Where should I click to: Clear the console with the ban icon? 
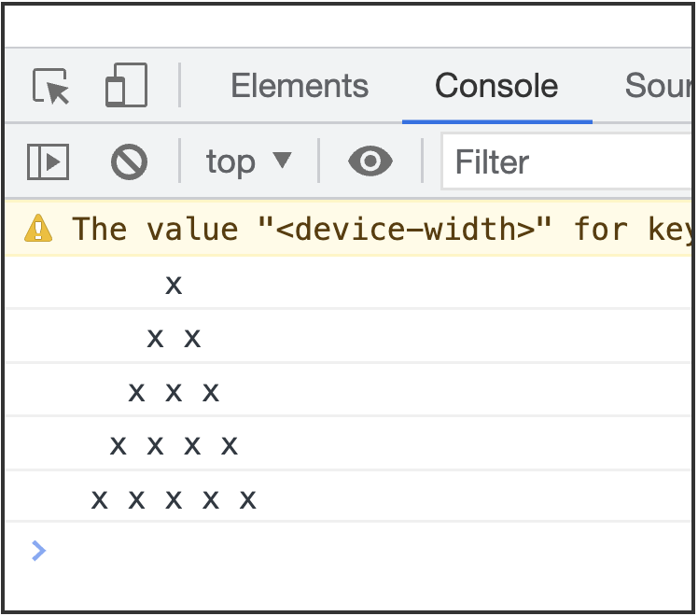point(129,162)
